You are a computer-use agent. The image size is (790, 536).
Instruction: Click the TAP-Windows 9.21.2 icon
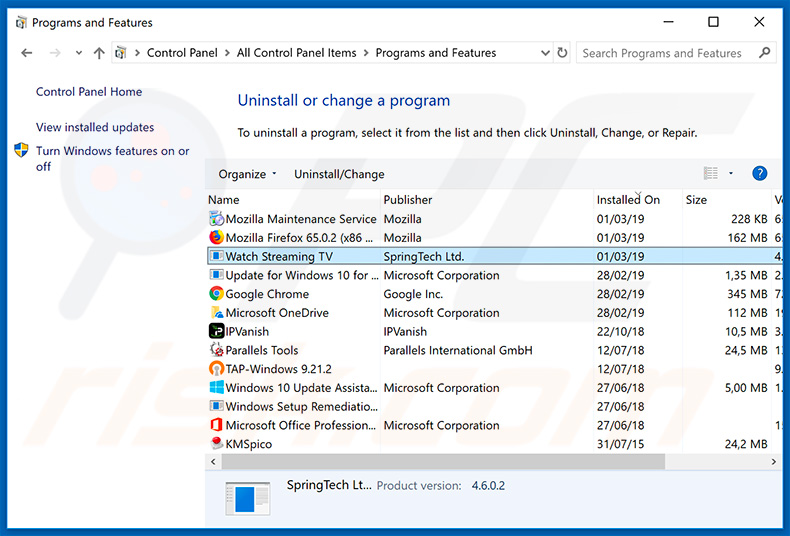(217, 368)
